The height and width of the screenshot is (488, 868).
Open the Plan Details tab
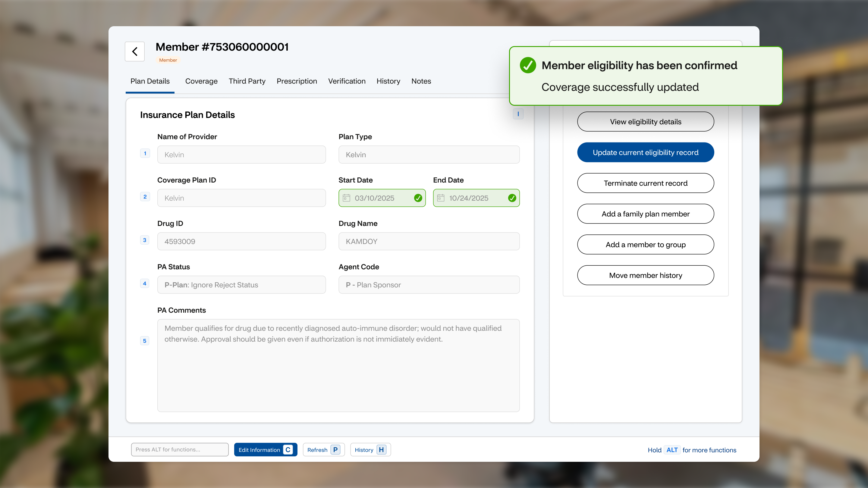tap(150, 81)
